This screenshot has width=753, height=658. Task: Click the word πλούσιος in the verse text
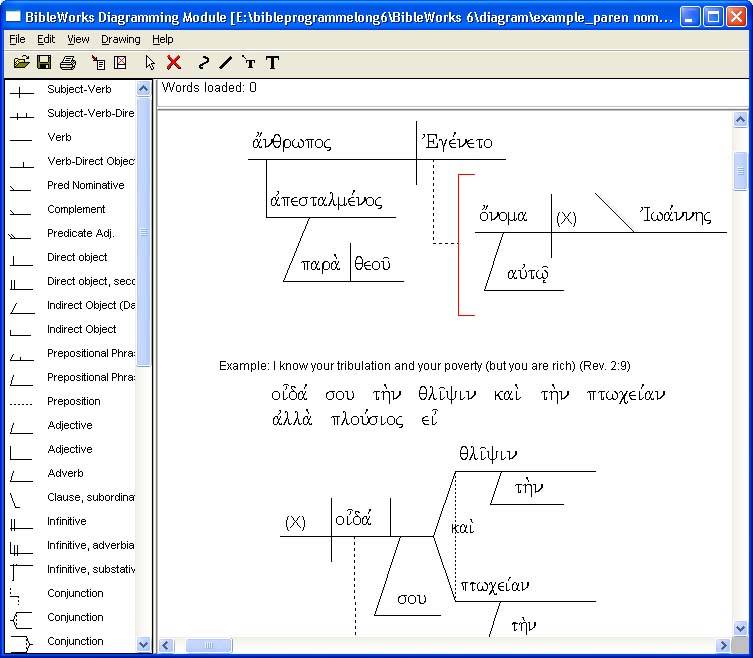[367, 420]
